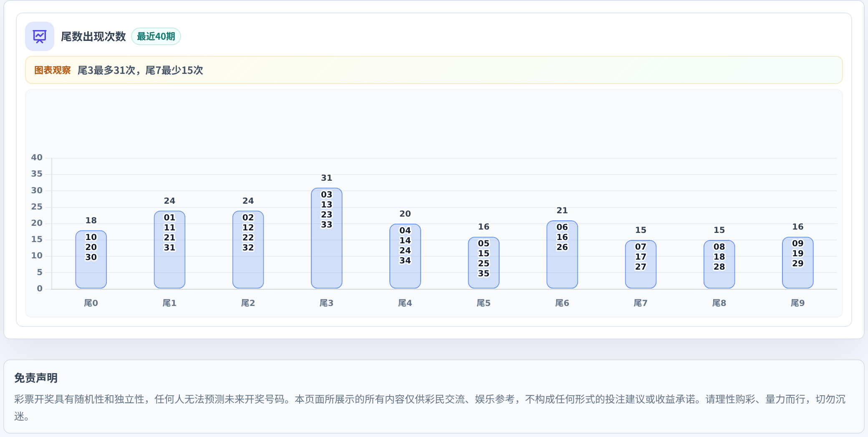Click the 尾5 axis label
The image size is (868, 437).
tap(484, 303)
